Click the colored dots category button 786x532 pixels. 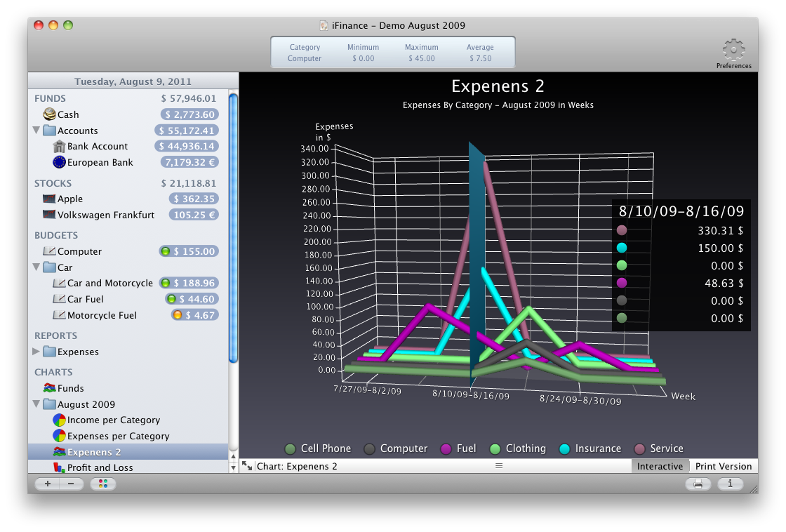pyautogui.click(x=102, y=484)
